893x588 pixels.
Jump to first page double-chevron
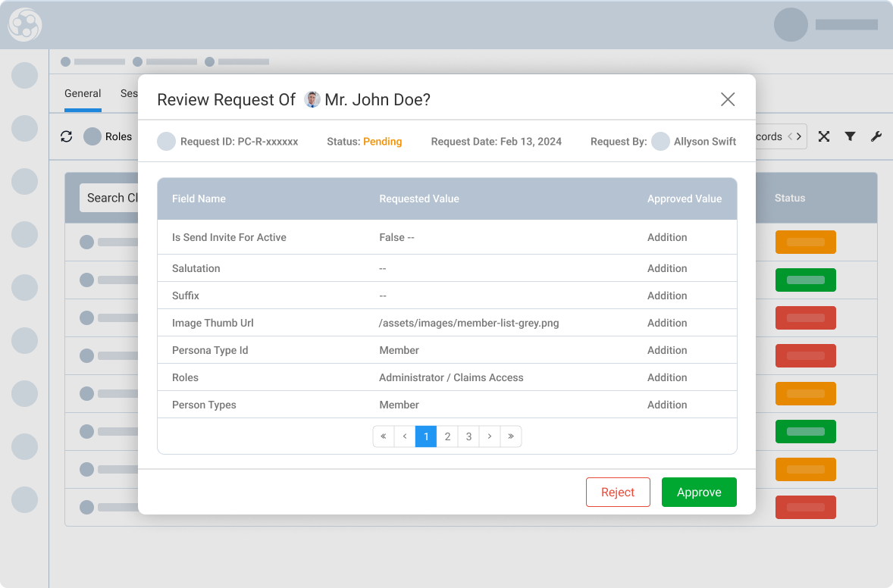tap(384, 436)
